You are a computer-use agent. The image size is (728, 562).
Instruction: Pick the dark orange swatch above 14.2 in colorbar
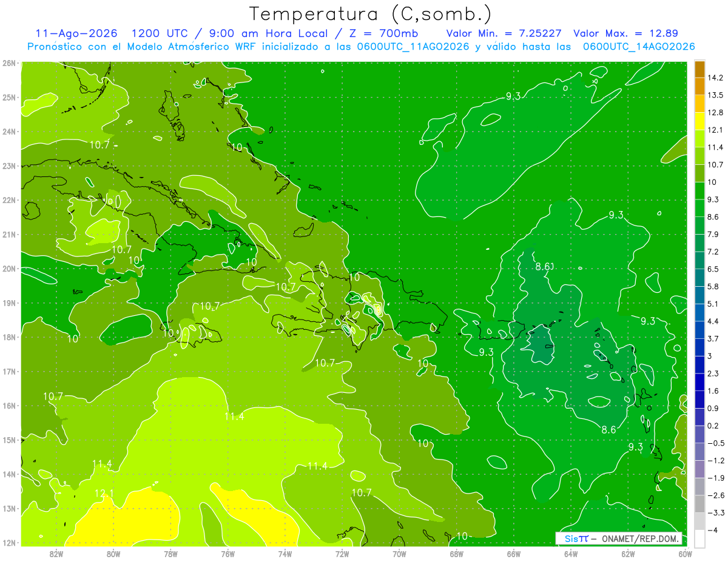(699, 69)
